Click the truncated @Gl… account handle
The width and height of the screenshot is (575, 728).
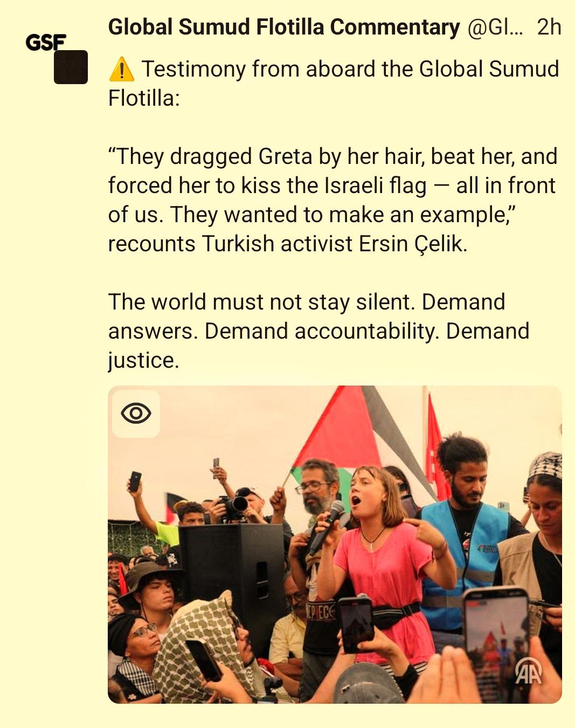[495, 27]
